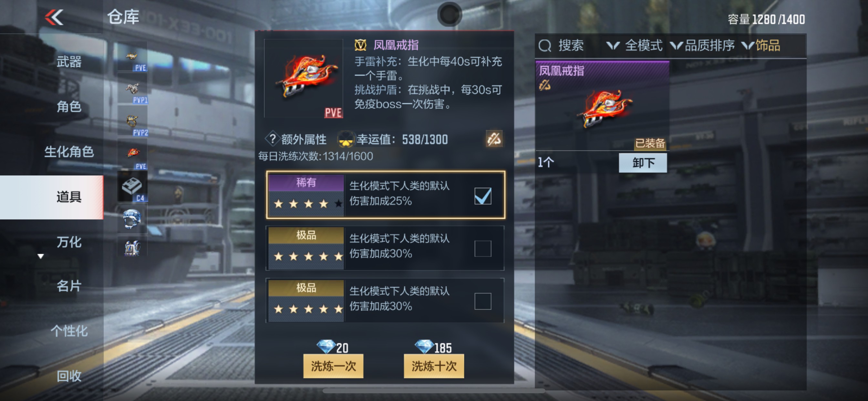Click the 洗炼一次 button
This screenshot has height=401, width=868.
point(333,365)
